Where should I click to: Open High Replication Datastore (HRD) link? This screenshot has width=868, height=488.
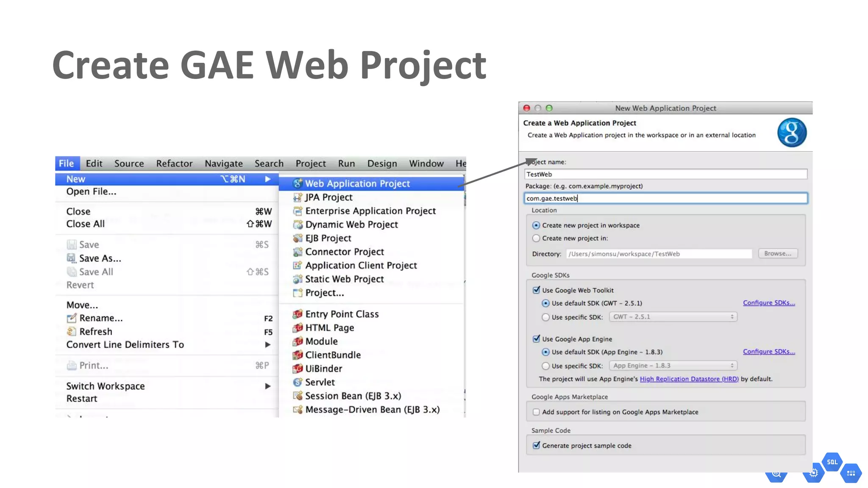[x=689, y=379]
